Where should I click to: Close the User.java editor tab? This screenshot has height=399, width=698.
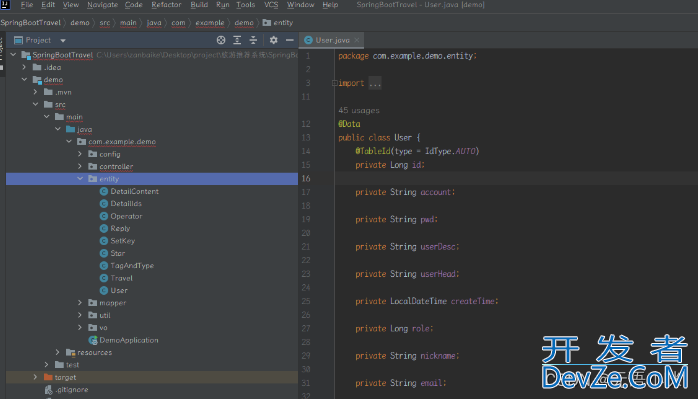[x=357, y=40]
